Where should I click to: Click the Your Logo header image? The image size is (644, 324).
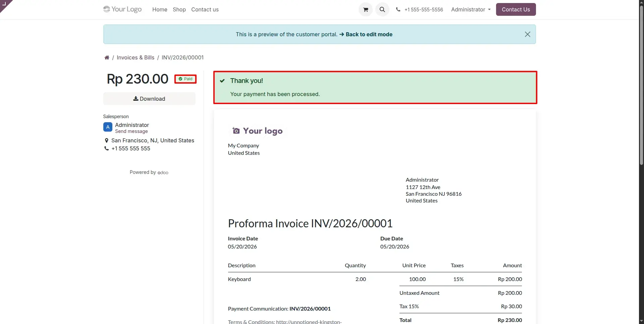(x=122, y=9)
